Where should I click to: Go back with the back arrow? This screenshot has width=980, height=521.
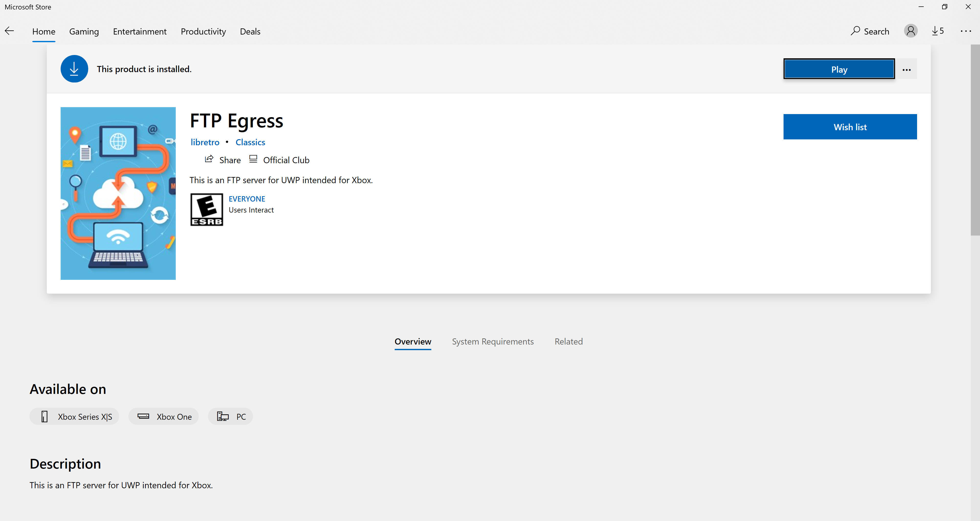click(9, 31)
